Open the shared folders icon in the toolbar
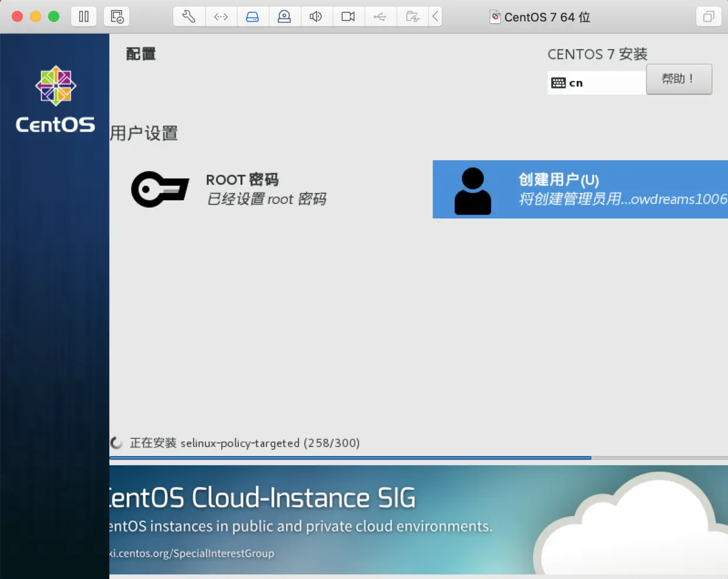Viewport: 728px width, 579px height. tap(412, 16)
